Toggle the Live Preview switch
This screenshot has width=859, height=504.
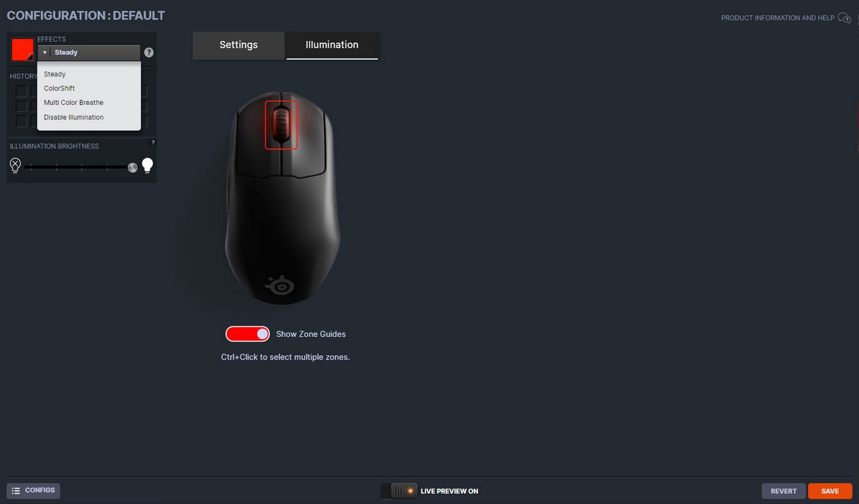pyautogui.click(x=399, y=491)
